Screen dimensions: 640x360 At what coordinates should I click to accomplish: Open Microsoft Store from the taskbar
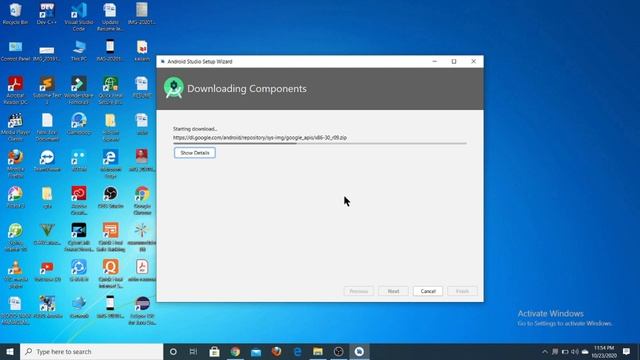tap(214, 351)
